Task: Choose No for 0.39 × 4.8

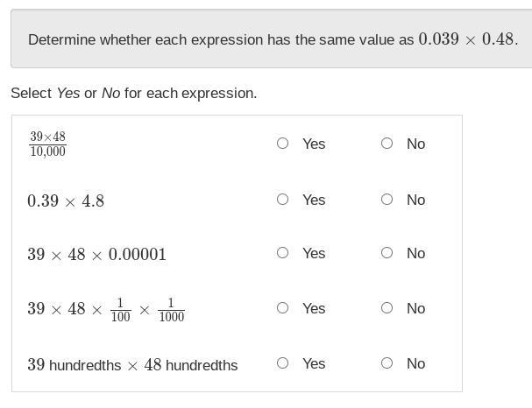Action: point(387,200)
